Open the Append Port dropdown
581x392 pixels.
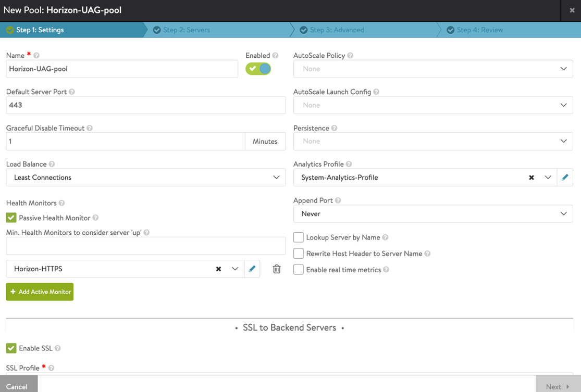[x=433, y=213]
